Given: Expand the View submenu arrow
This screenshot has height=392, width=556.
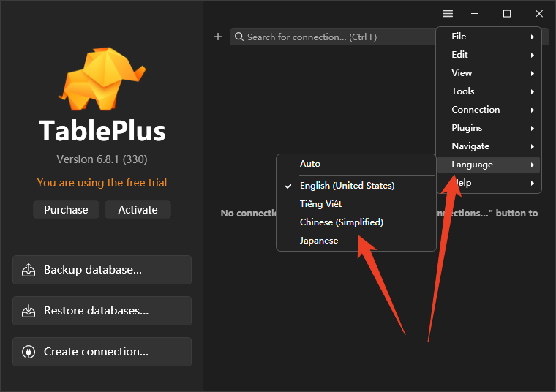Looking at the screenshot, I should point(533,73).
